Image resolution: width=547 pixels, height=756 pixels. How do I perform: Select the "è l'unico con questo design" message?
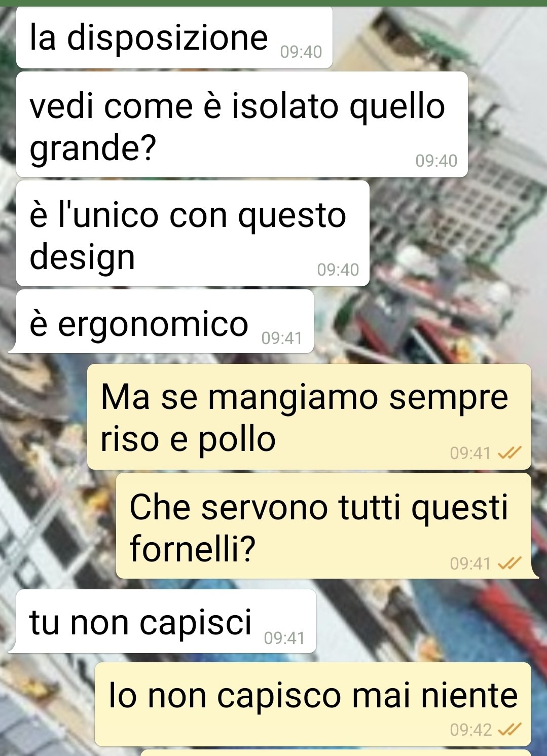point(193,234)
